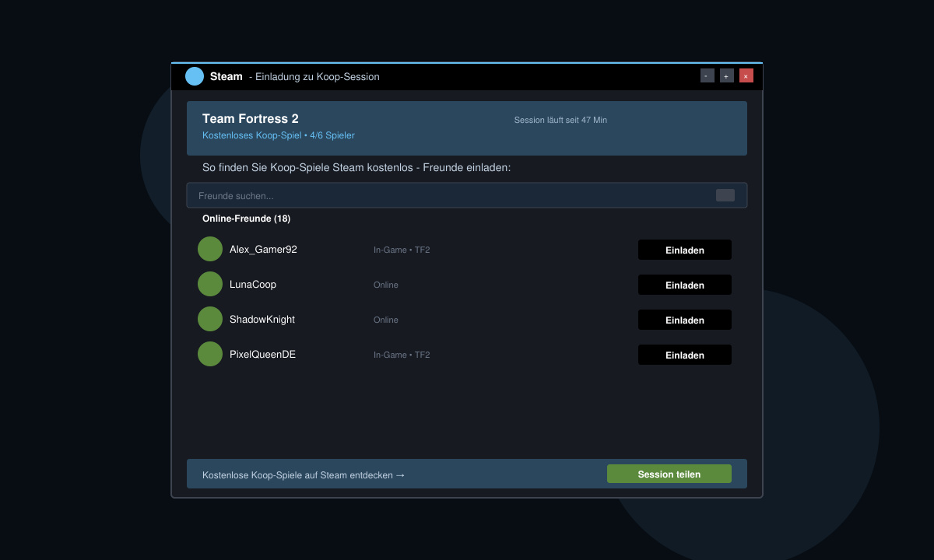Click ShadowKnight's Online status
This screenshot has width=934, height=560.
coord(386,320)
